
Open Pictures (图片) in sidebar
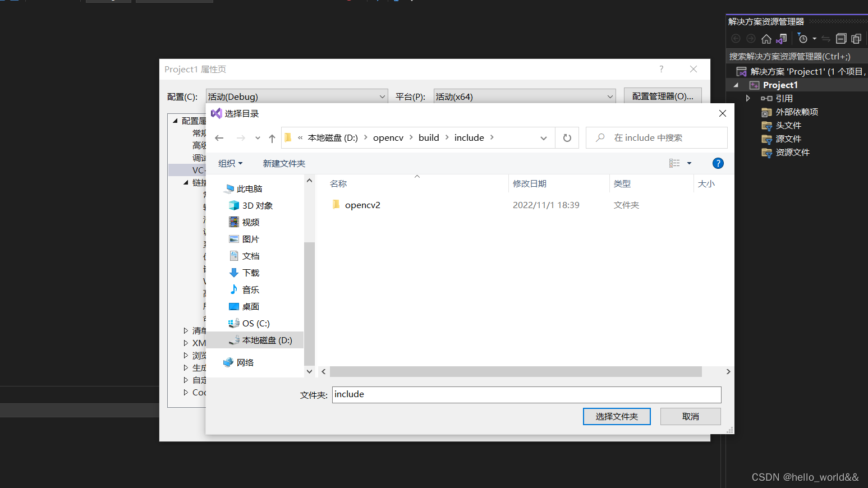[x=251, y=240]
